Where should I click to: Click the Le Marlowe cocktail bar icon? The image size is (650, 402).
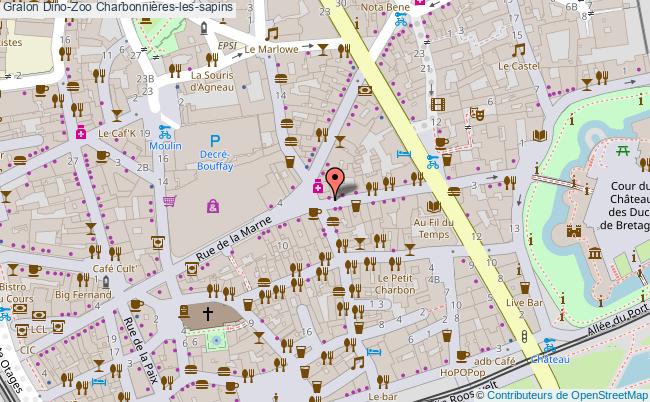pyautogui.click(x=324, y=47)
